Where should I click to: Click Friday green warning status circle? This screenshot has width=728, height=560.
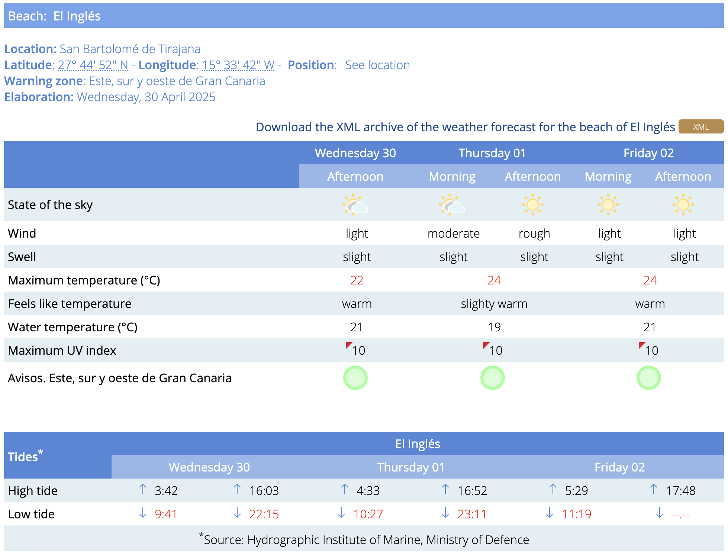coord(648,378)
